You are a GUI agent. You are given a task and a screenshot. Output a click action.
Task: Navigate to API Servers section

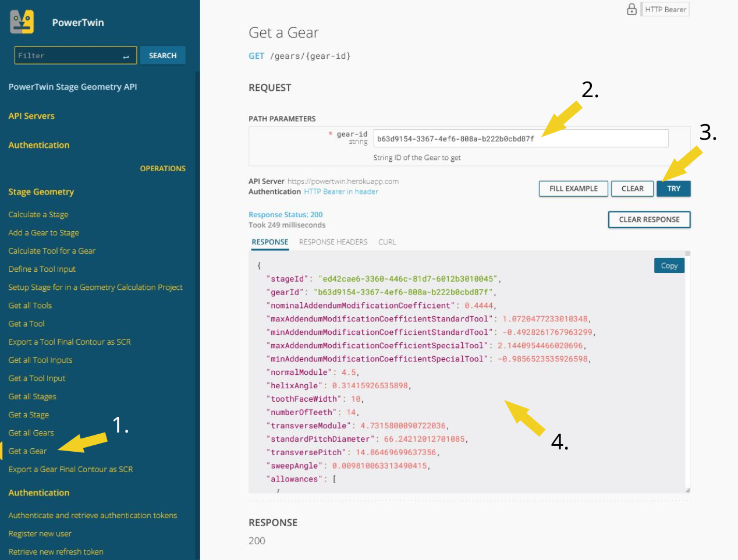31,116
